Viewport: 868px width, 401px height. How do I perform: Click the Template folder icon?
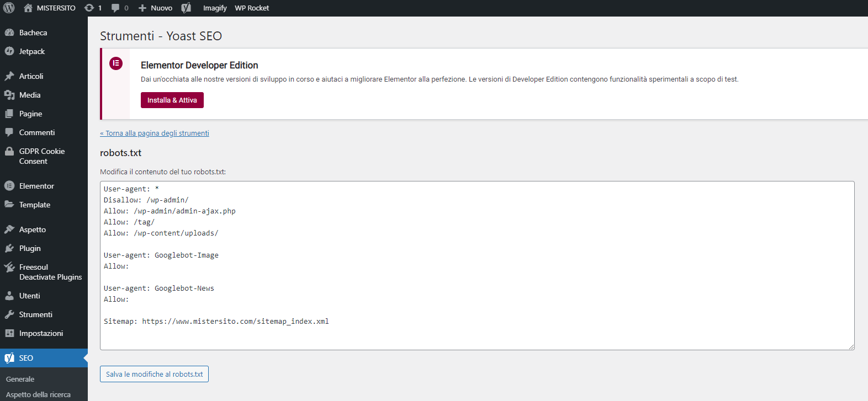point(9,205)
